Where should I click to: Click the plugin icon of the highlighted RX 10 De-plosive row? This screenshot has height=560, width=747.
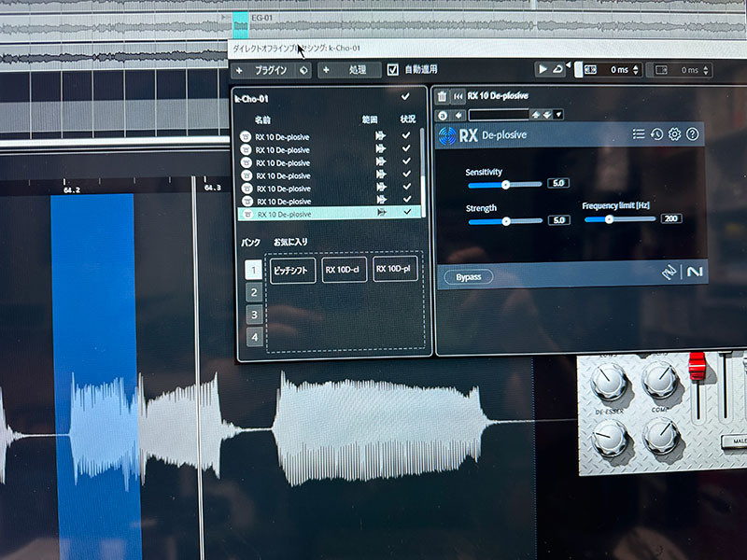(x=247, y=215)
